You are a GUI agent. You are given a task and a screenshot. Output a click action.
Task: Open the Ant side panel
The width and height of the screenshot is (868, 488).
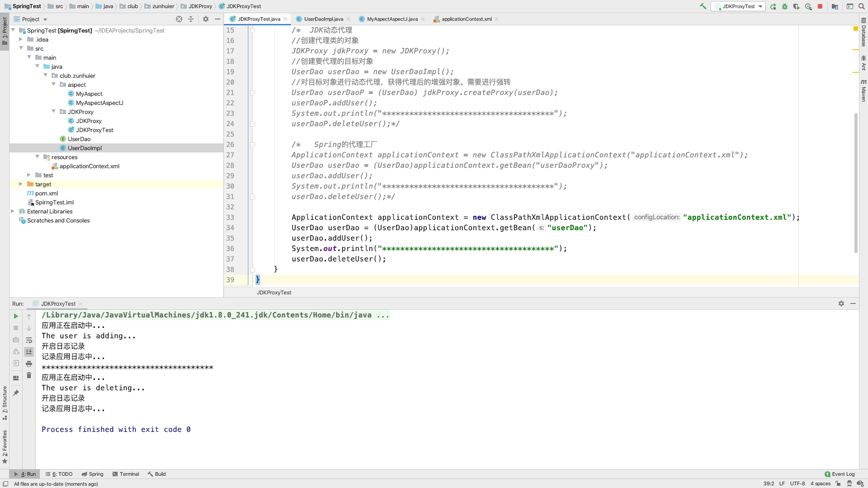(863, 63)
